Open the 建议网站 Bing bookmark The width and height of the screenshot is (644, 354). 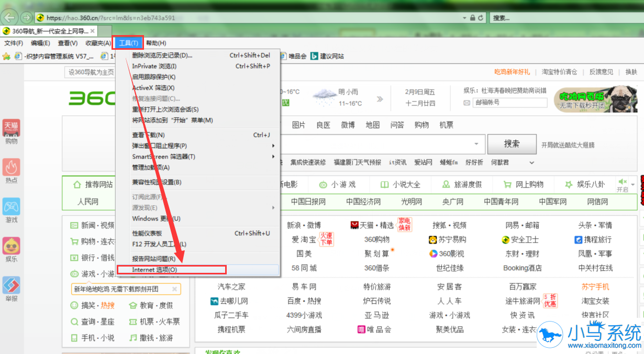[x=328, y=56]
